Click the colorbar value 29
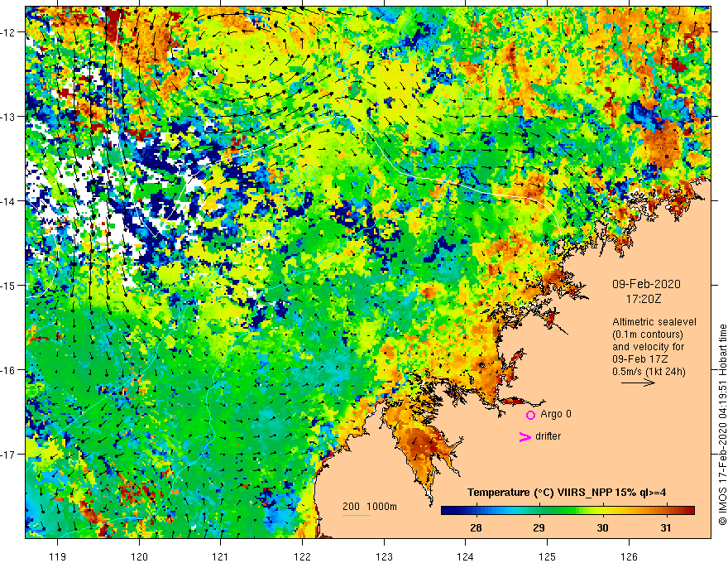 (x=539, y=527)
